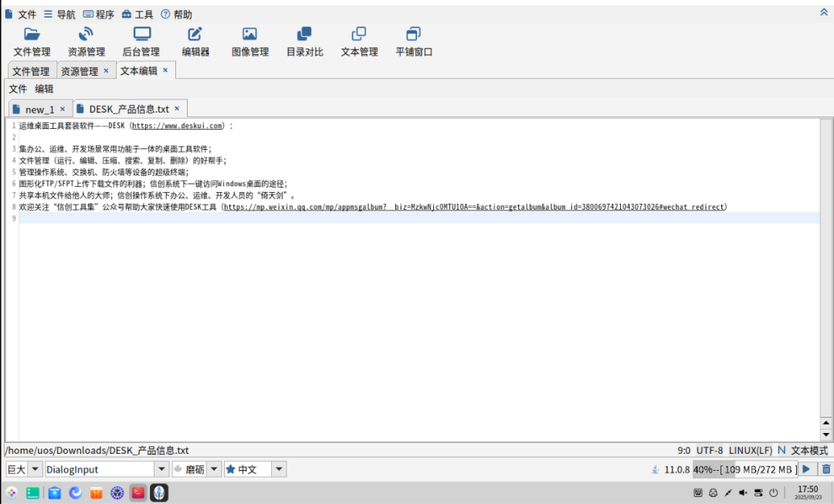Close the 资源管理 tab
Screen dimensions: 834x504
106,71
